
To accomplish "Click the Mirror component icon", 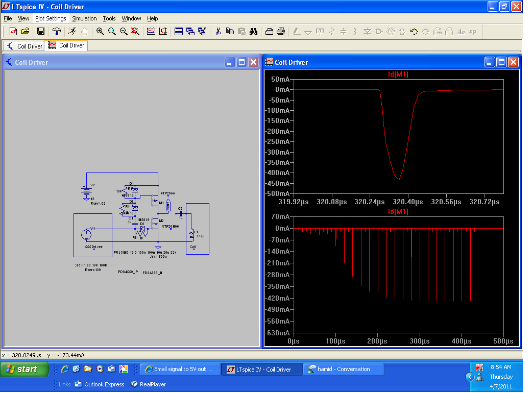I will [449, 32].
